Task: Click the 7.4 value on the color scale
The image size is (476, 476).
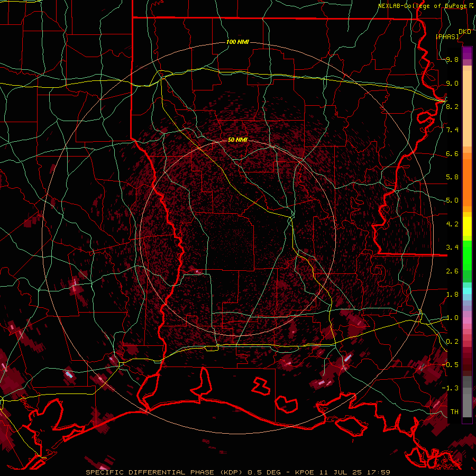Action: (x=452, y=130)
